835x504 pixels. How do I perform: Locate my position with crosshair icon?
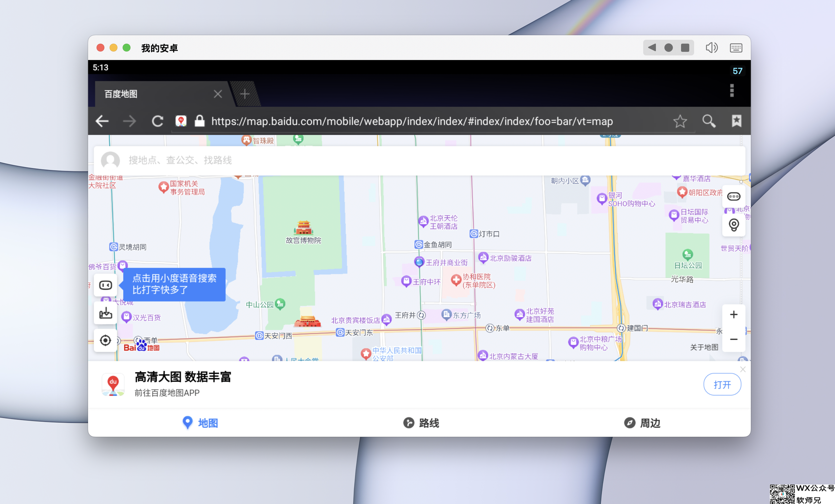(105, 340)
